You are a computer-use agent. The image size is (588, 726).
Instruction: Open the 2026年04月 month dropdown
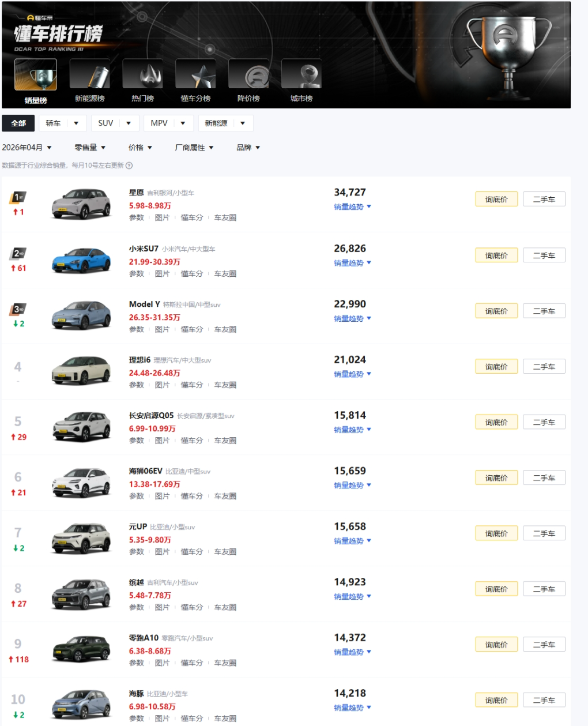tap(27, 148)
